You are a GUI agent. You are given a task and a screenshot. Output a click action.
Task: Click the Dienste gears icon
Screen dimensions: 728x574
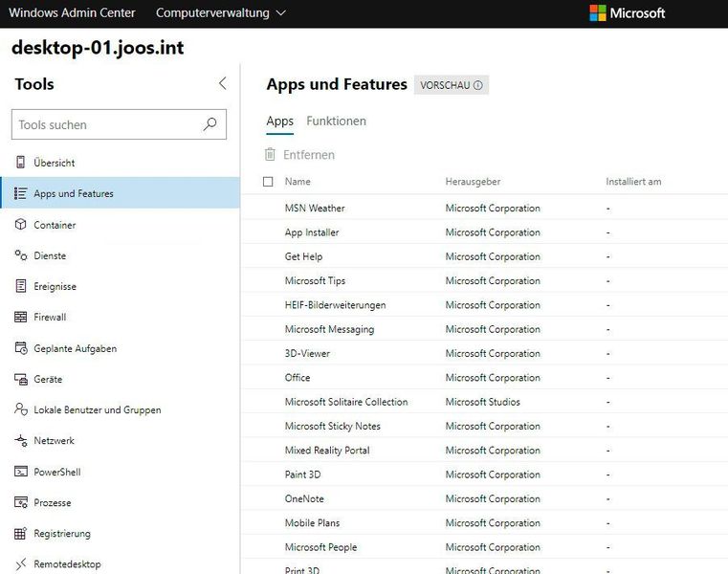pyautogui.click(x=20, y=255)
